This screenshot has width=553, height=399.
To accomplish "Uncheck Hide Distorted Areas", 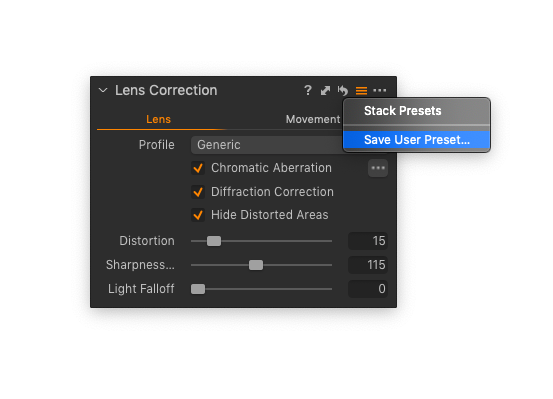I will coord(198,215).
